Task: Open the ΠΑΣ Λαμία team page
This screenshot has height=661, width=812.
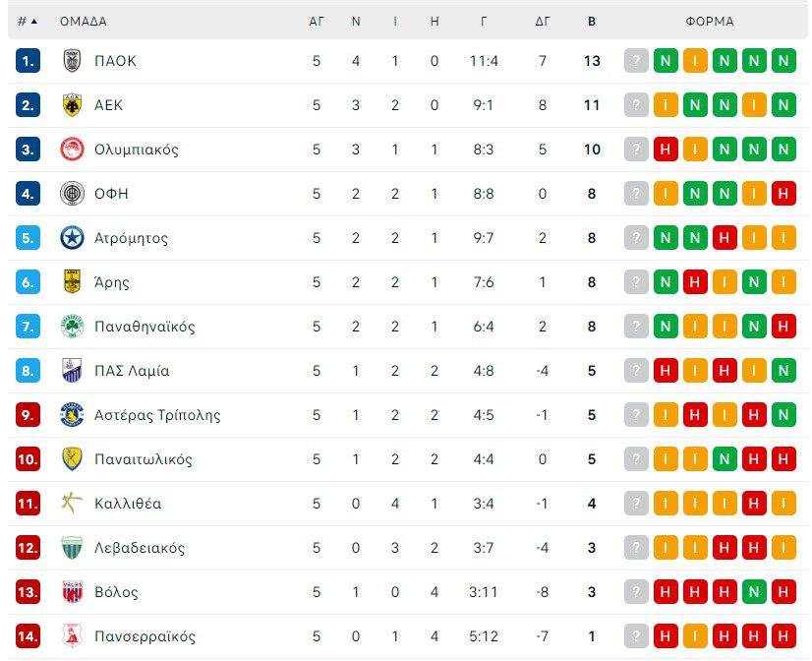Action: (x=132, y=371)
